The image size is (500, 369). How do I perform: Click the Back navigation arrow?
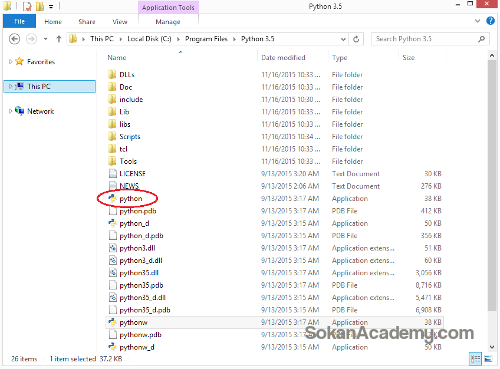tap(14, 39)
